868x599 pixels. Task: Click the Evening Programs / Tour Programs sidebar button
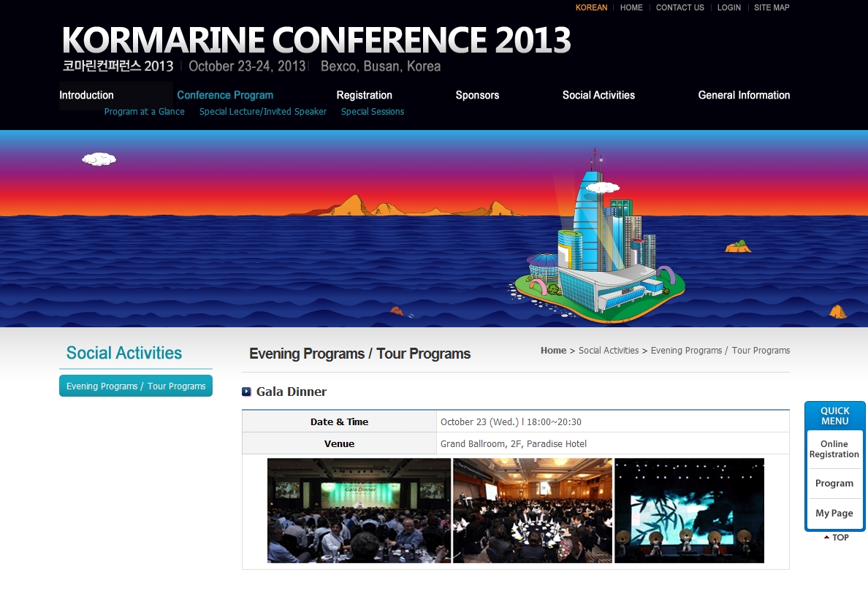136,386
